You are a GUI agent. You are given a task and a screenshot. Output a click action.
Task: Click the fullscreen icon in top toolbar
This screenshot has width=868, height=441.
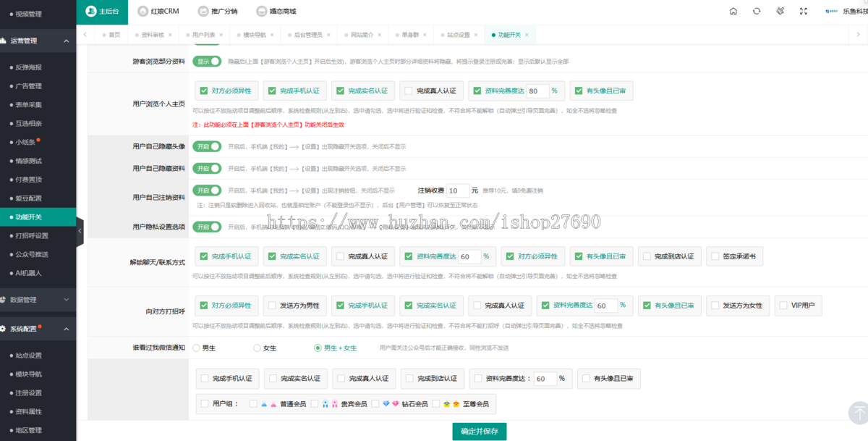click(804, 12)
